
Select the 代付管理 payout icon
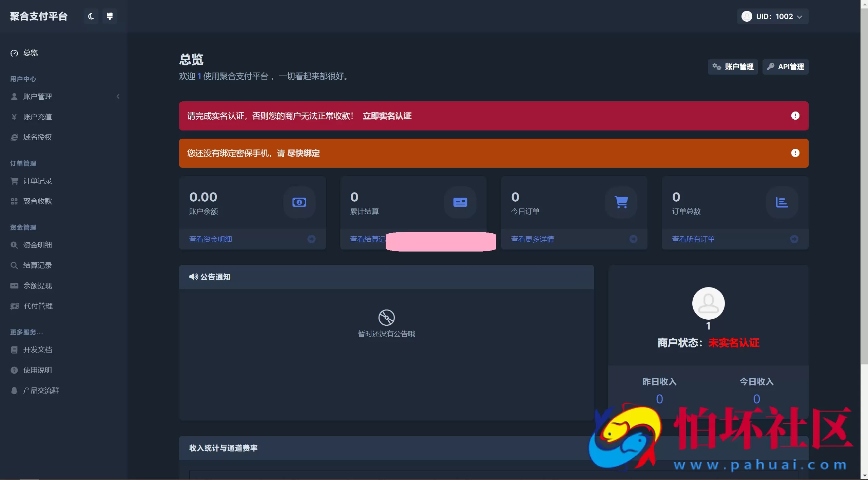click(14, 306)
